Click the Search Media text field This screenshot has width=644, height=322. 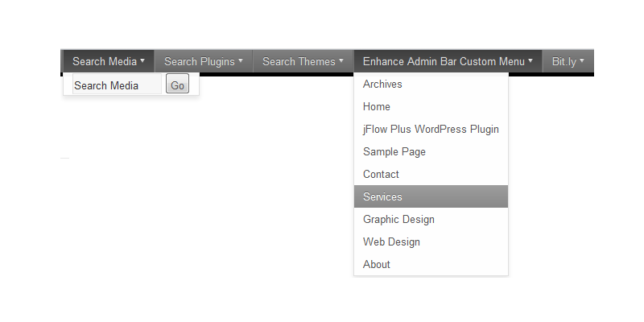[117, 85]
